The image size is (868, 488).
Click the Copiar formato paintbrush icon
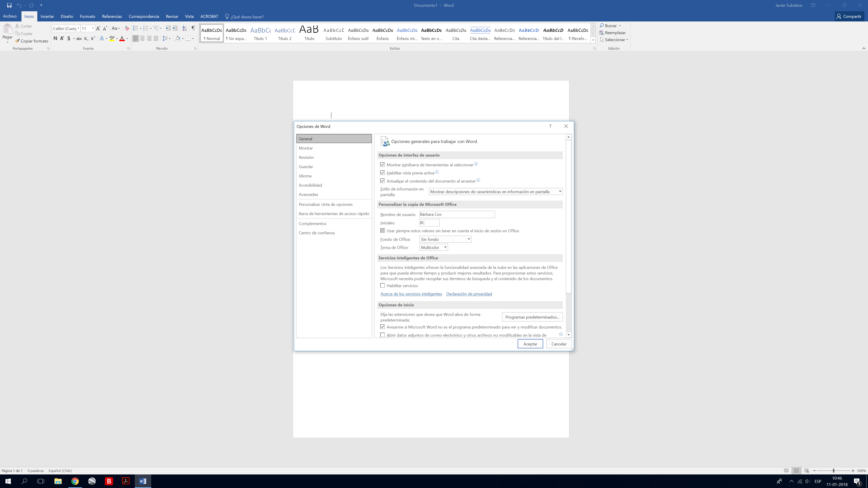pyautogui.click(x=18, y=41)
